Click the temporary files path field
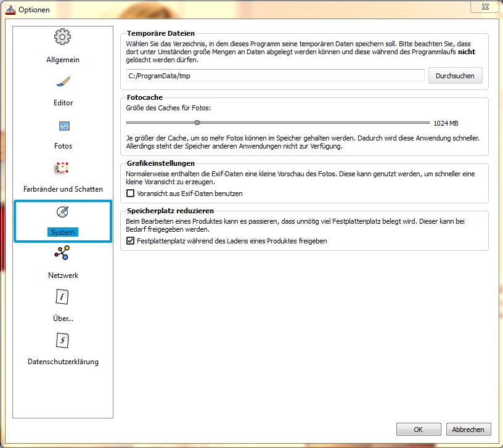The width and height of the screenshot is (503, 448). click(x=276, y=76)
